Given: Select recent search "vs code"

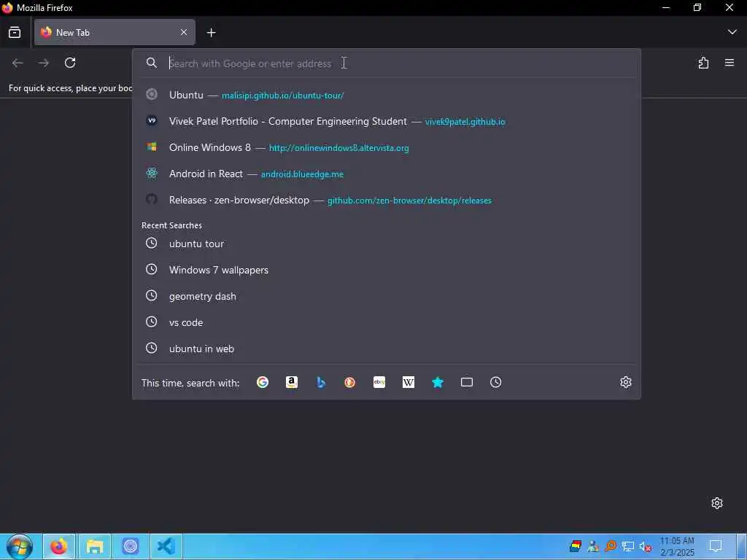Looking at the screenshot, I should click(388, 322).
